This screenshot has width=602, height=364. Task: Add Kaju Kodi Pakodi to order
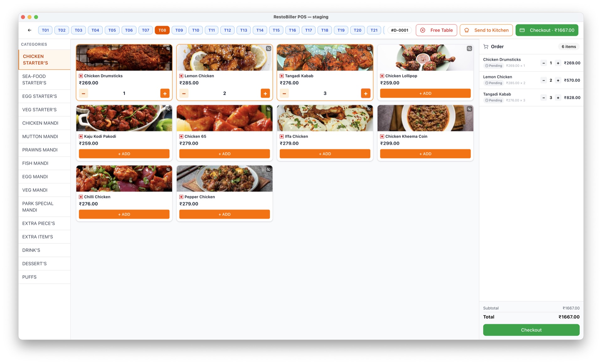tap(124, 154)
